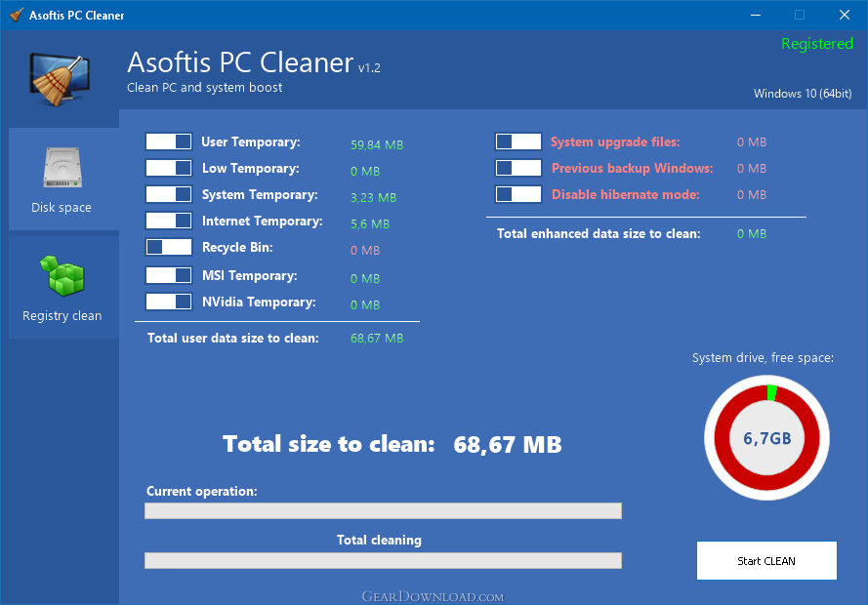868x605 pixels.
Task: Click the Internet Temporary label
Action: coord(263,222)
